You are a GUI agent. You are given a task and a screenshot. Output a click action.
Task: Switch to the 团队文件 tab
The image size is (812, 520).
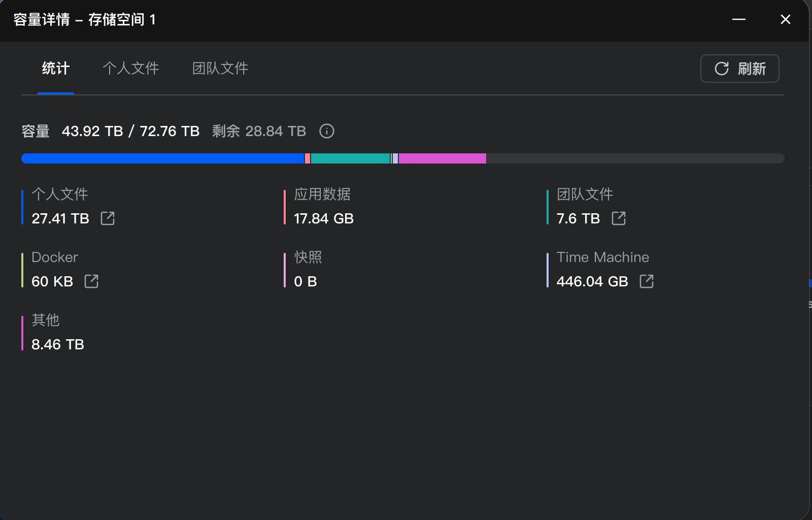point(220,69)
